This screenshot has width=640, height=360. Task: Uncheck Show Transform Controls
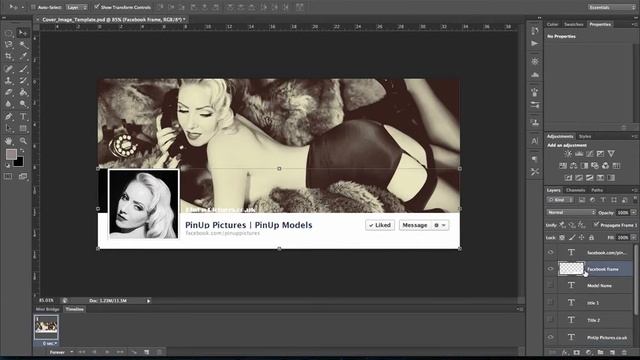tap(97, 7)
